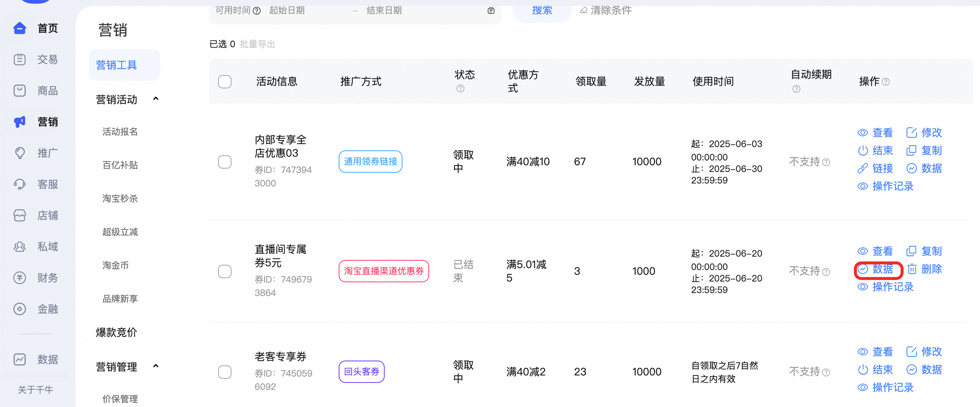The image size is (980, 407).
Task: Click 数据 for 直播间专属券5元 row
Action: (875, 269)
